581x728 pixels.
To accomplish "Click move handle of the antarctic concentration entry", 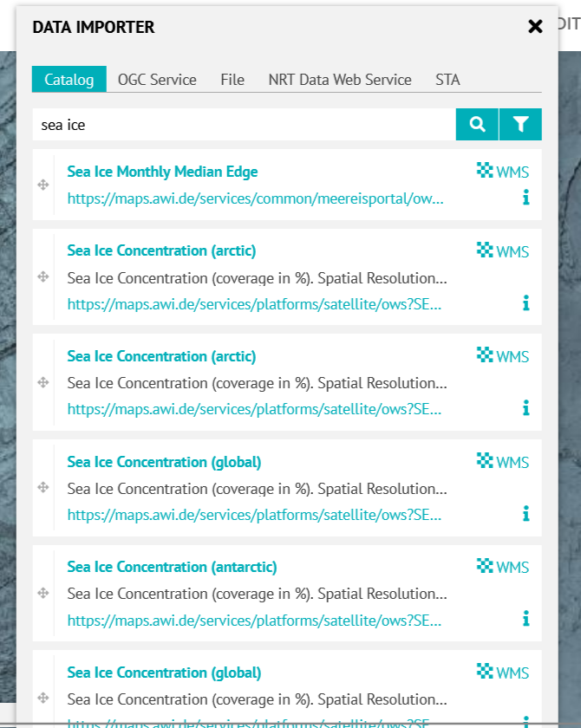I will 43,593.
